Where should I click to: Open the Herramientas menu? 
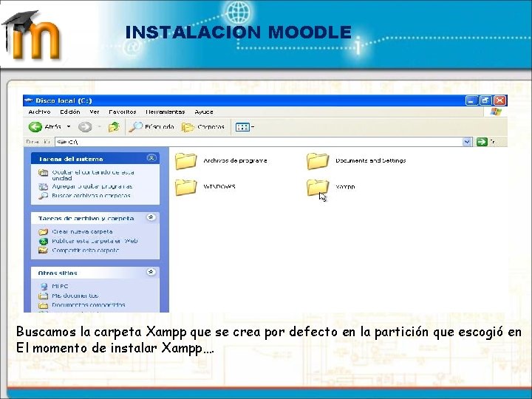point(165,112)
